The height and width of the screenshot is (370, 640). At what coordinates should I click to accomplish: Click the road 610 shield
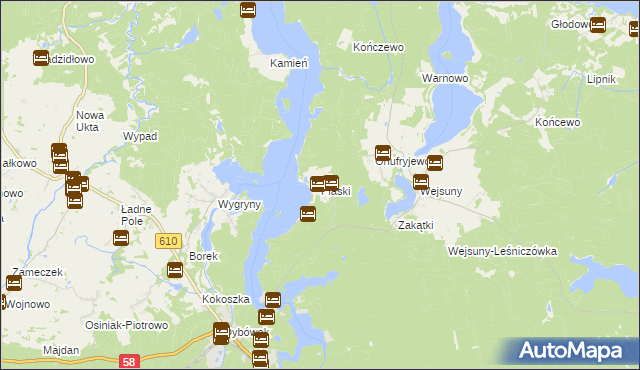pos(168,241)
